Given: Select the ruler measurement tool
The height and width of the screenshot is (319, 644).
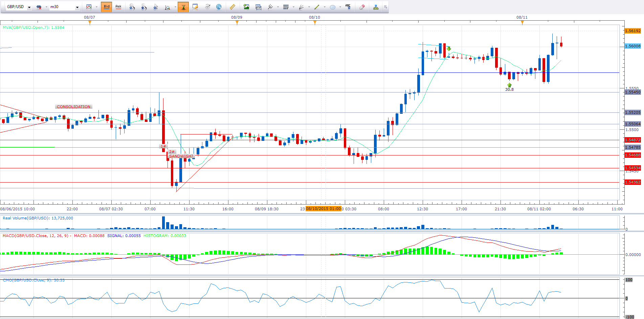Looking at the screenshot, I should click(x=232, y=7).
